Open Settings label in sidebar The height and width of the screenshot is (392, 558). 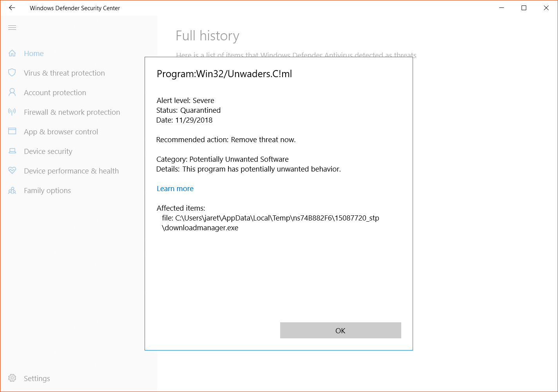37,378
